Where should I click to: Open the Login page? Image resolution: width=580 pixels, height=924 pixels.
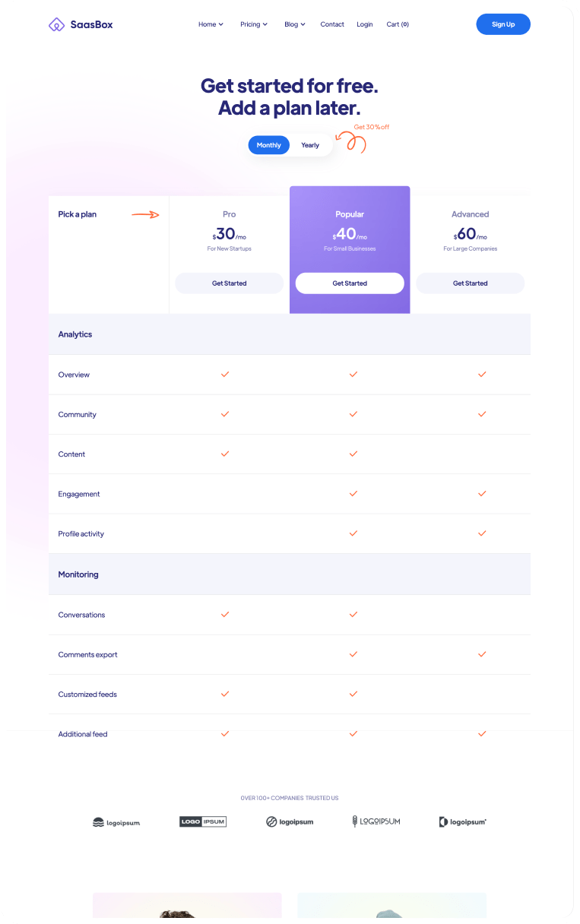[x=365, y=24]
